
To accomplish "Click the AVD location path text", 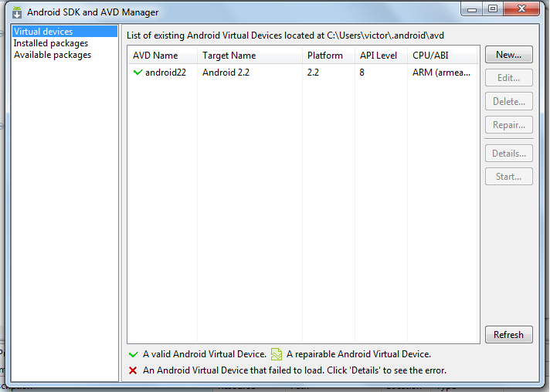I will pos(385,35).
